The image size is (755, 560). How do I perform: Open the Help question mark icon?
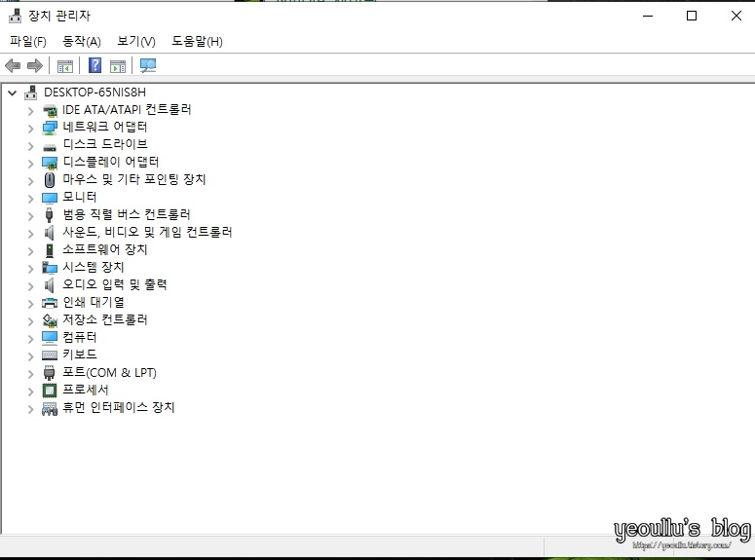[94, 65]
